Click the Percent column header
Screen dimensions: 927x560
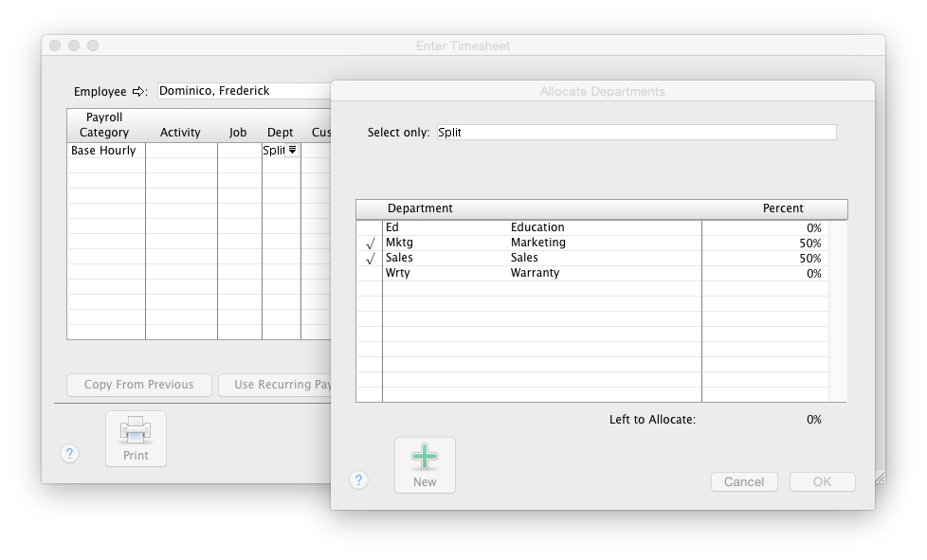tap(782, 208)
